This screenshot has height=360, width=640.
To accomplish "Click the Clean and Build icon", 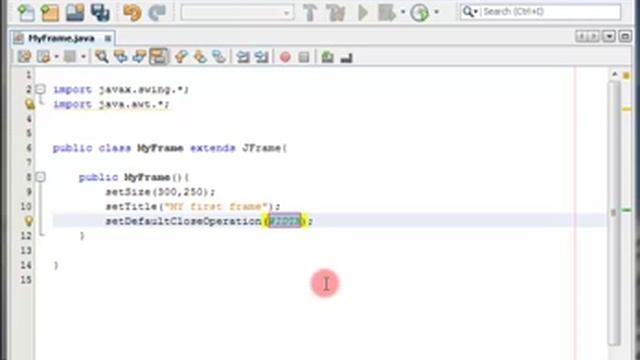I will (336, 13).
